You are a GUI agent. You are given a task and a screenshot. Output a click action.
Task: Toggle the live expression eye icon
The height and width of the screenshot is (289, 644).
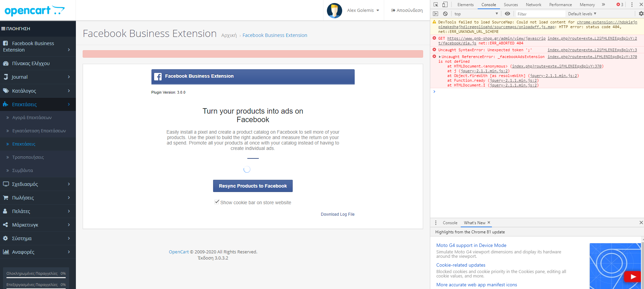[x=507, y=14]
